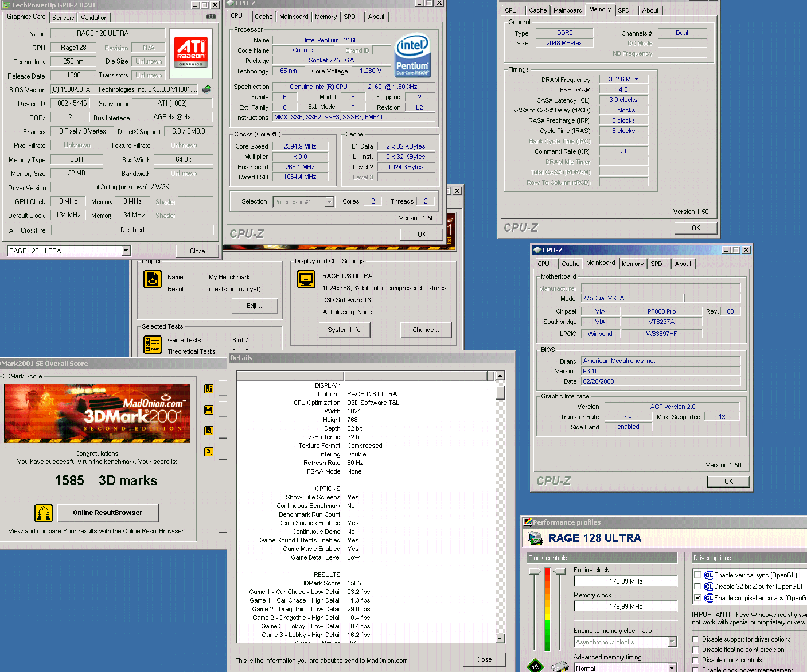
Task: Click the GPU-Z screenshot camera icon
Action: [x=211, y=17]
